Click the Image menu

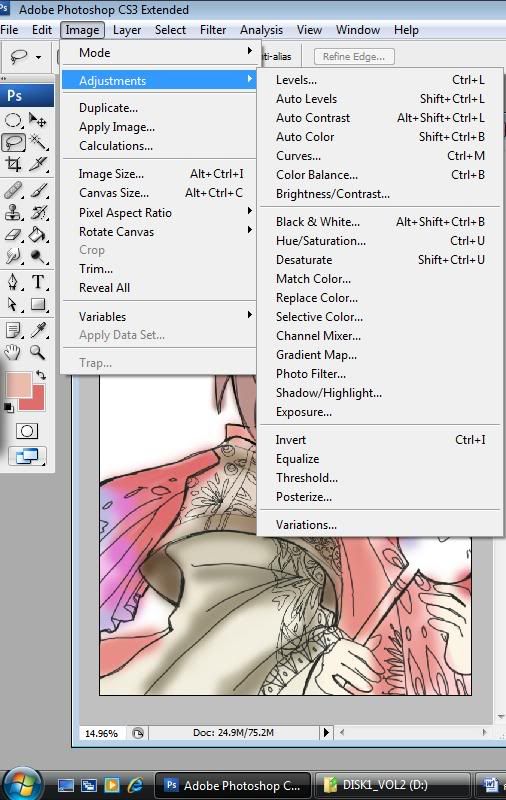point(82,30)
